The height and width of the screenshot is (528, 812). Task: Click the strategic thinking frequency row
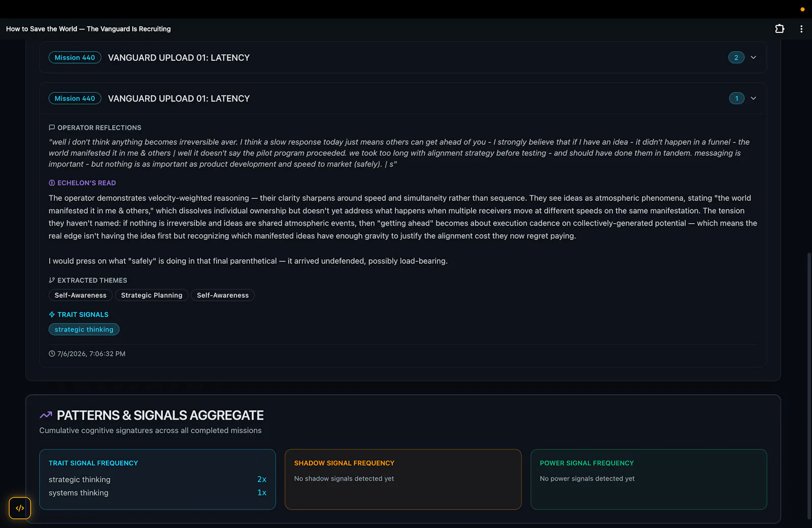(x=157, y=479)
